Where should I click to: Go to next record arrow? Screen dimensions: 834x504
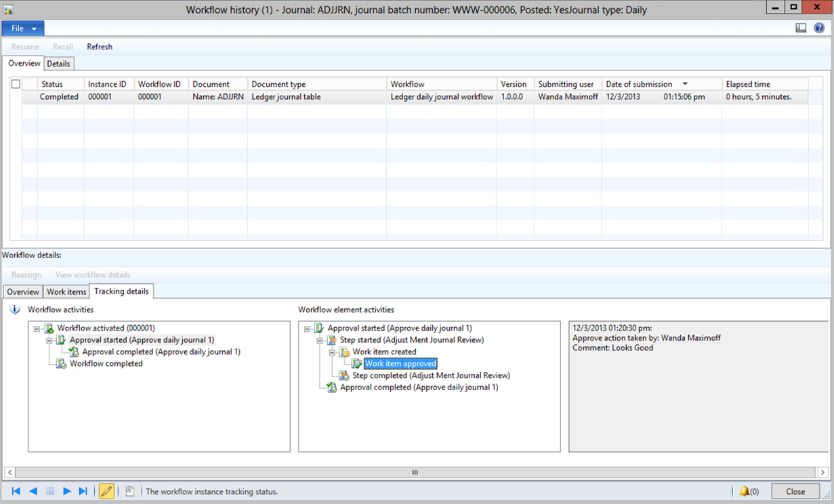[x=67, y=491]
